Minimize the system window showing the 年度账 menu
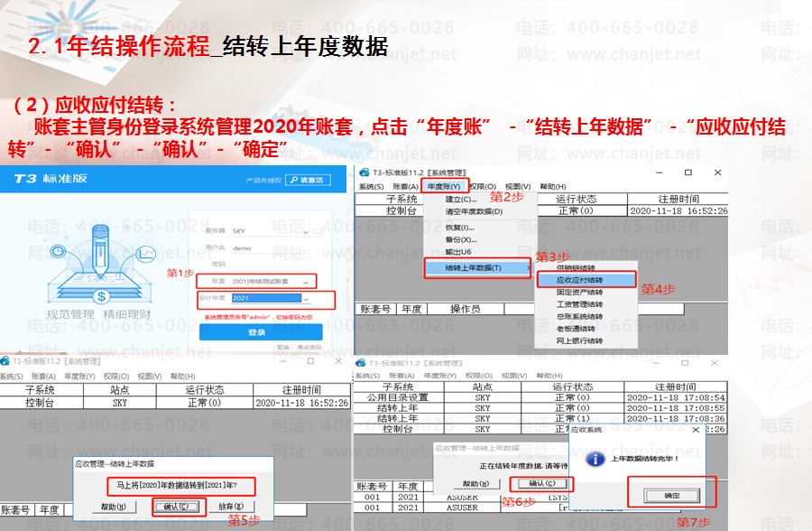 [x=660, y=172]
